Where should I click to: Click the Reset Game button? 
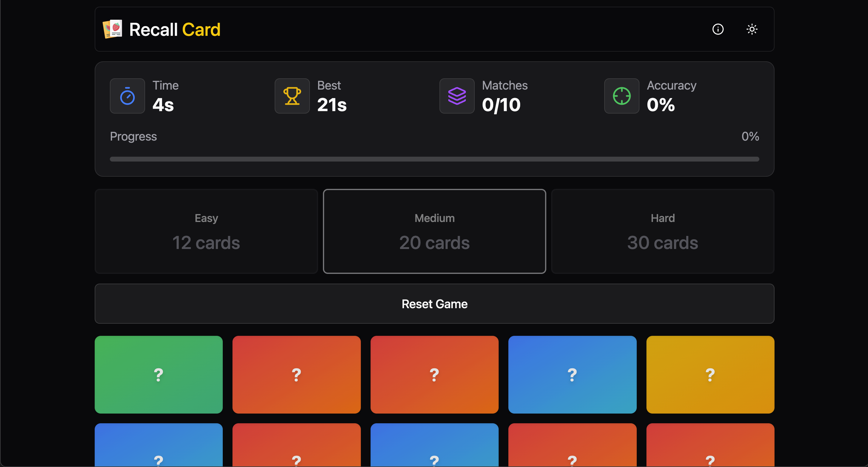(x=434, y=304)
